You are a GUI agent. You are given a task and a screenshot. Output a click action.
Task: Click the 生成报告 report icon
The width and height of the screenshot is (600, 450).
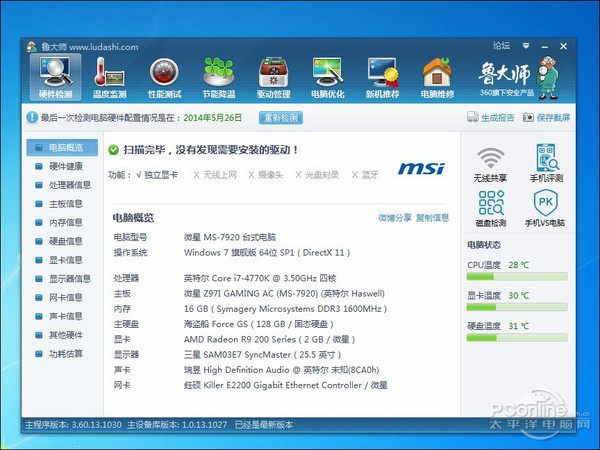473,117
